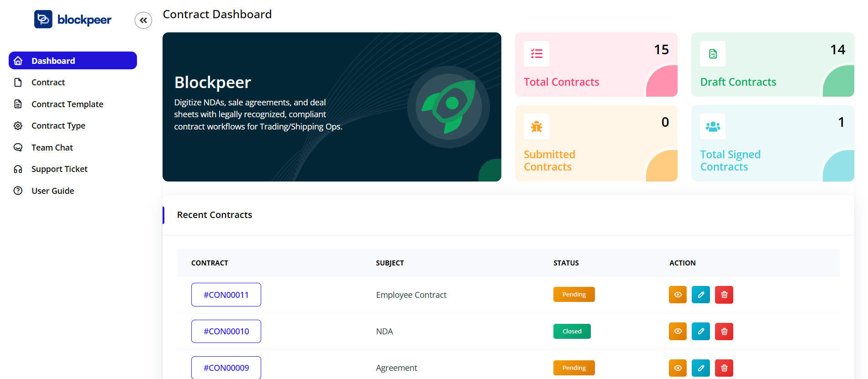Delete the Agreement contract
This screenshot has width=868, height=379.
pyautogui.click(x=724, y=368)
